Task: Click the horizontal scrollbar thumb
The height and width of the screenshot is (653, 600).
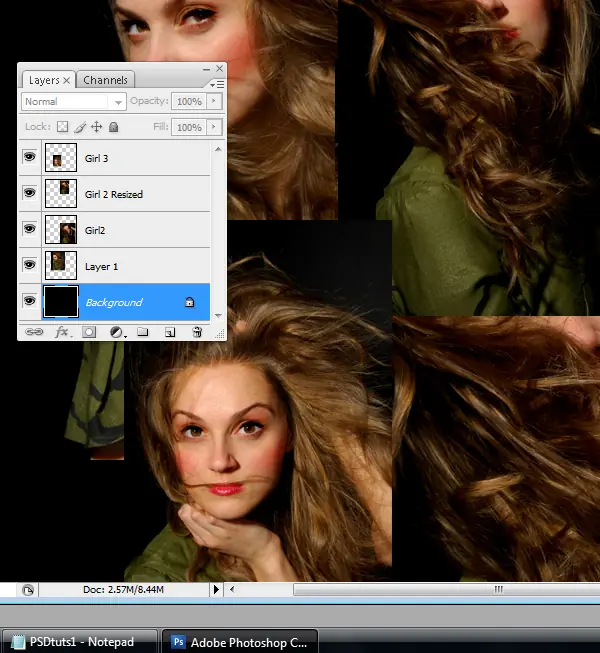Action: pos(498,590)
